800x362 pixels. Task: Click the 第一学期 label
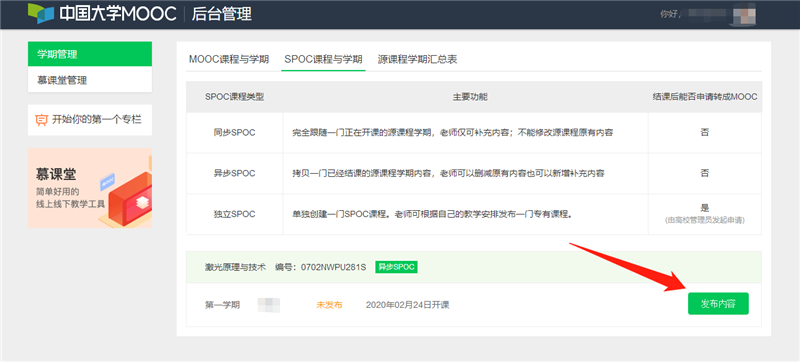(222, 305)
